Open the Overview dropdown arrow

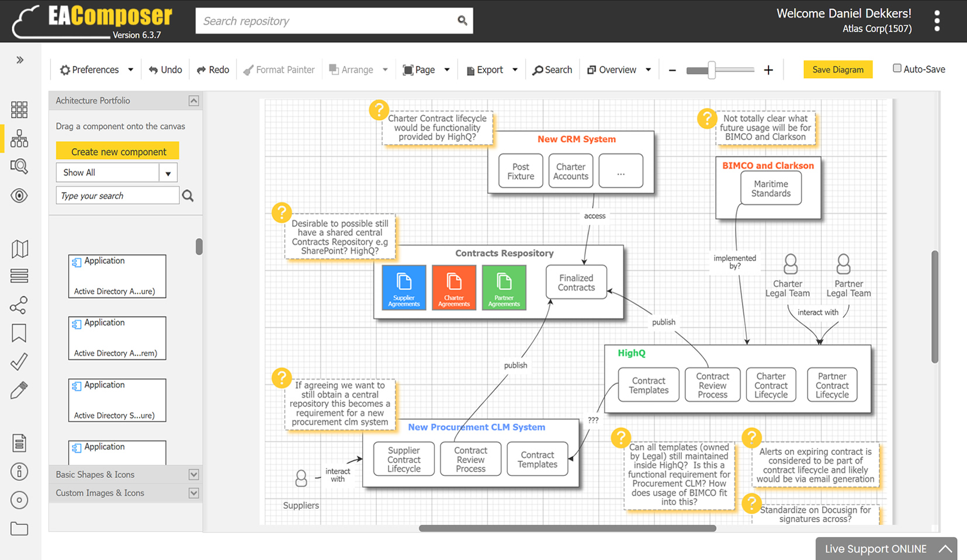point(648,69)
